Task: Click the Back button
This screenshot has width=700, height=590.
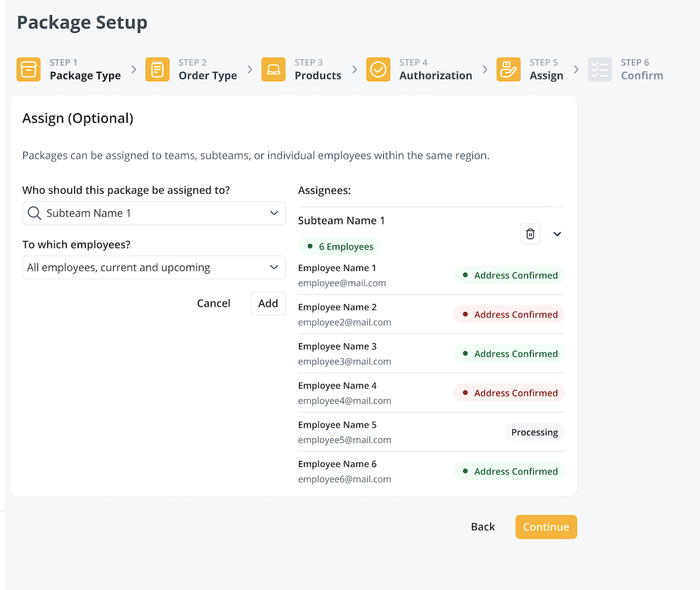Action: (482, 527)
